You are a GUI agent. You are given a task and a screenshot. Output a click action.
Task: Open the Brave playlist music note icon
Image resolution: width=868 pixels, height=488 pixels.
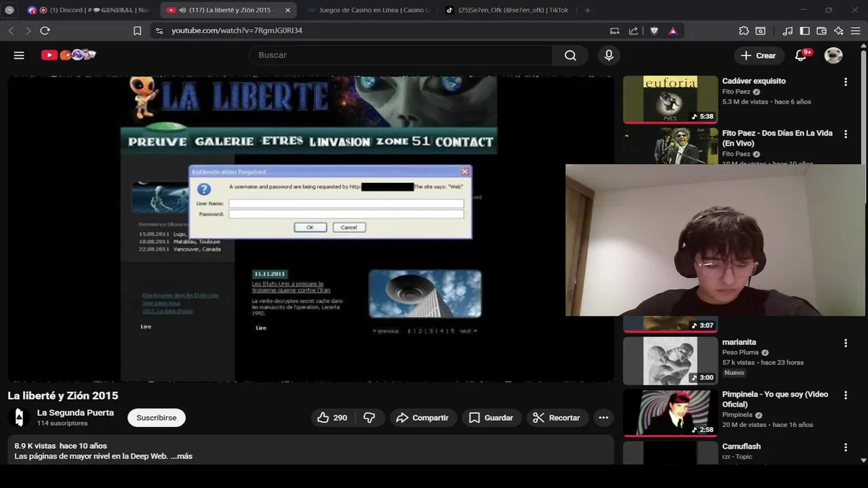[787, 30]
